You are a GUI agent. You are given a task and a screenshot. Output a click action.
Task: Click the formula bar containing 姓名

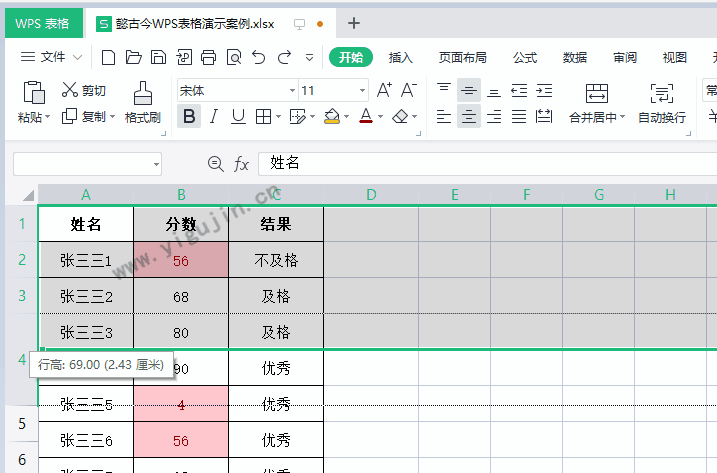point(487,163)
